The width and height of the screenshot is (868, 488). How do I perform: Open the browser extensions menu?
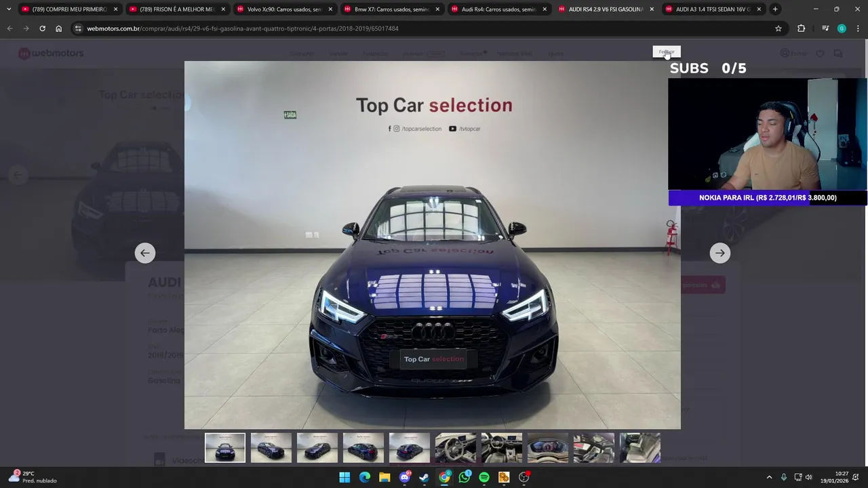802,28
